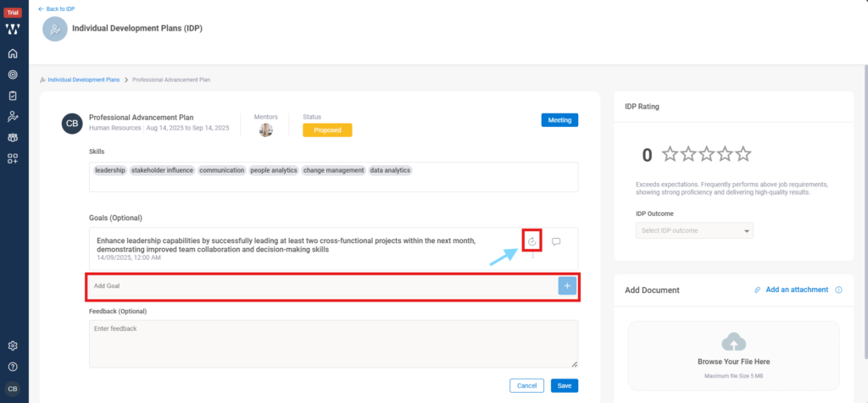868x403 pixels.
Task: Select the people analytics skill tag
Action: coord(274,170)
